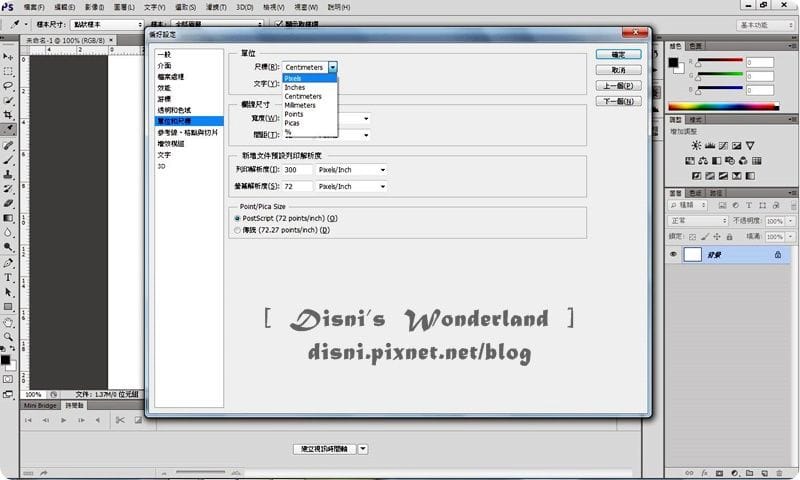Select the Eraser tool
The width and height of the screenshot is (800, 480).
click(8, 204)
